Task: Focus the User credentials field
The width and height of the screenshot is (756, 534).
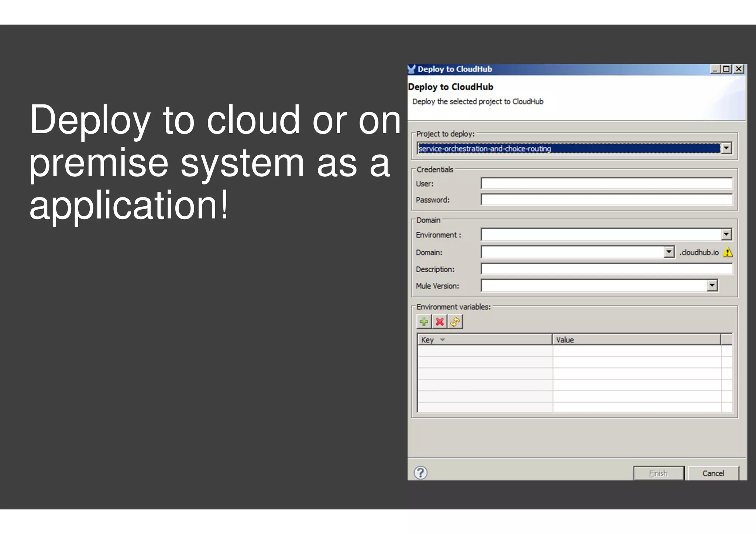Action: [x=606, y=183]
